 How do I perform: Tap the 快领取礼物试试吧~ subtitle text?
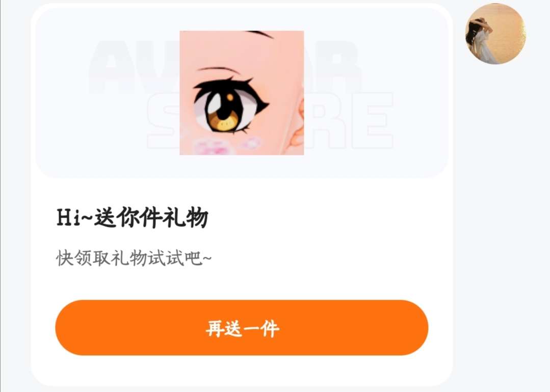coord(134,259)
